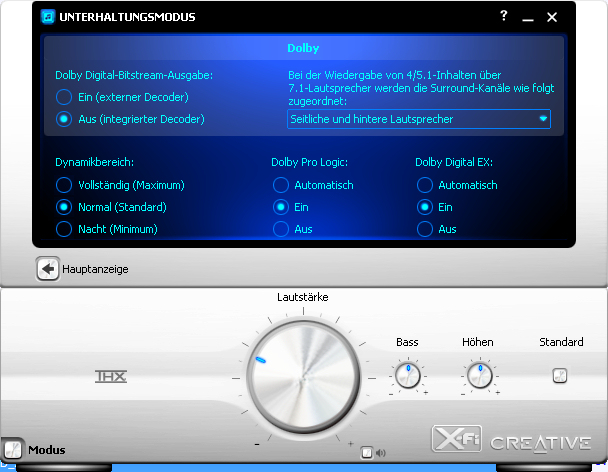
Task: Set Dolby Pro Logic to Aus
Action: [281, 229]
